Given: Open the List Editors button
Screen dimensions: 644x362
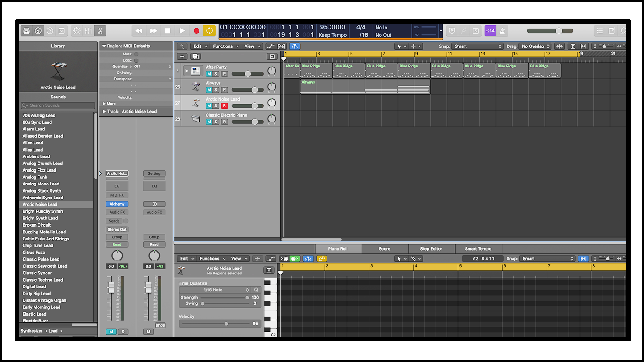Looking at the screenshot, I should [x=600, y=31].
